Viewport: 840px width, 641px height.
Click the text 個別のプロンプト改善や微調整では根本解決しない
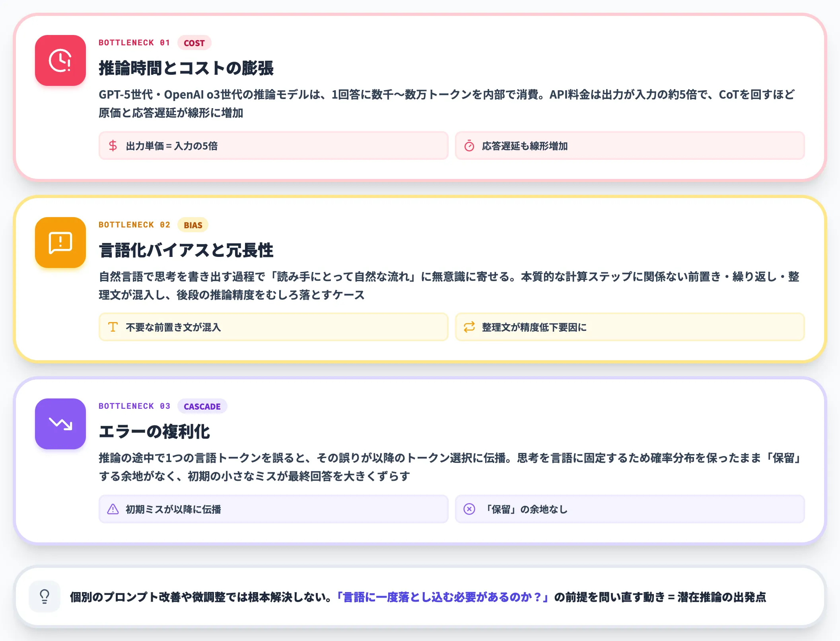pos(201,597)
